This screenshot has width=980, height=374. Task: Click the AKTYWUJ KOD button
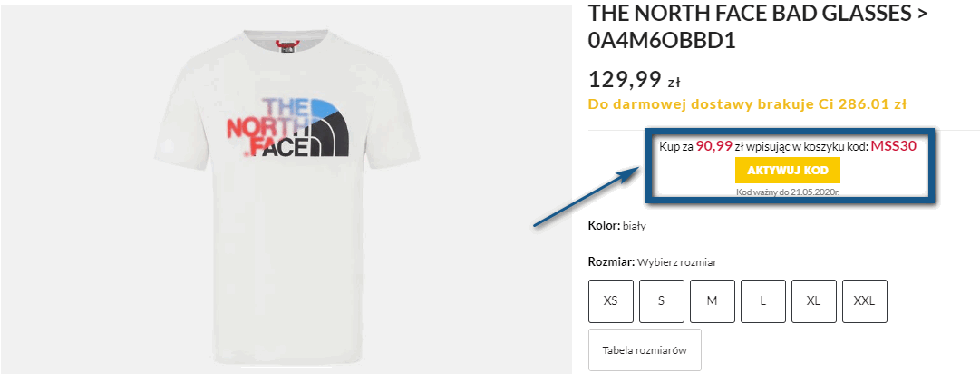(x=788, y=171)
